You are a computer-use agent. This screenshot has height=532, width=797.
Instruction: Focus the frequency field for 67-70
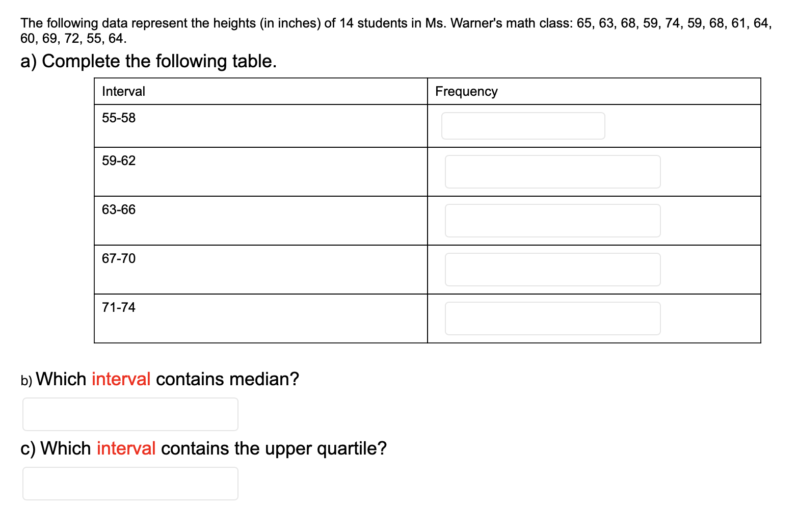(552, 270)
